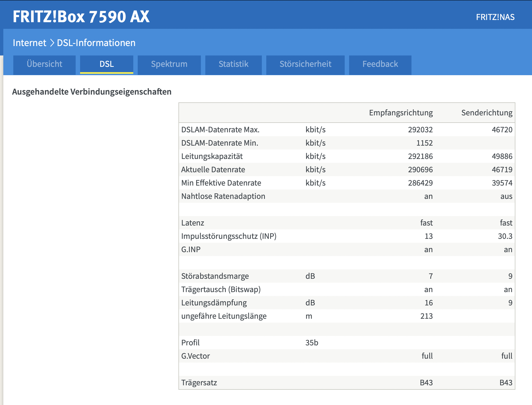Click the Senderichtung column header

(487, 113)
